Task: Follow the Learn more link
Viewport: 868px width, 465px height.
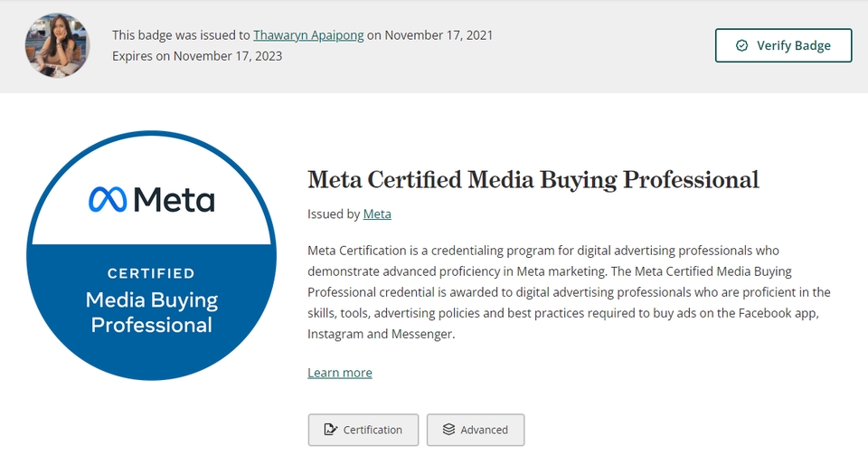Action: (340, 373)
